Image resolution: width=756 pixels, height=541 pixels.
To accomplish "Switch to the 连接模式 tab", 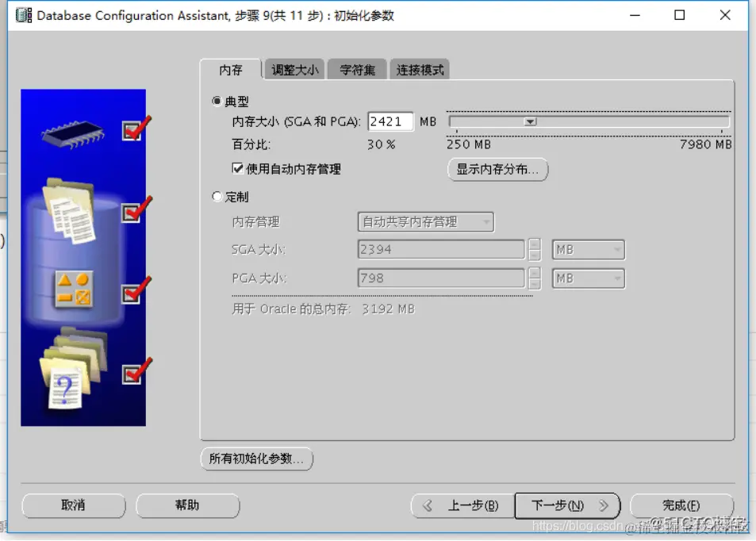I will [420, 69].
